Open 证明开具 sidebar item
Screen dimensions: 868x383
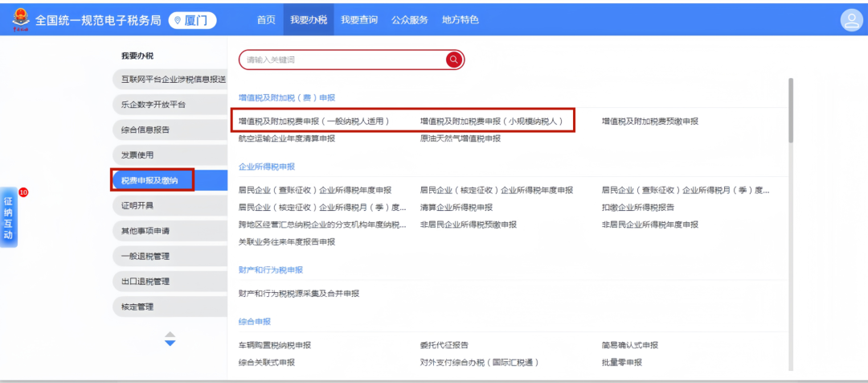click(x=169, y=206)
